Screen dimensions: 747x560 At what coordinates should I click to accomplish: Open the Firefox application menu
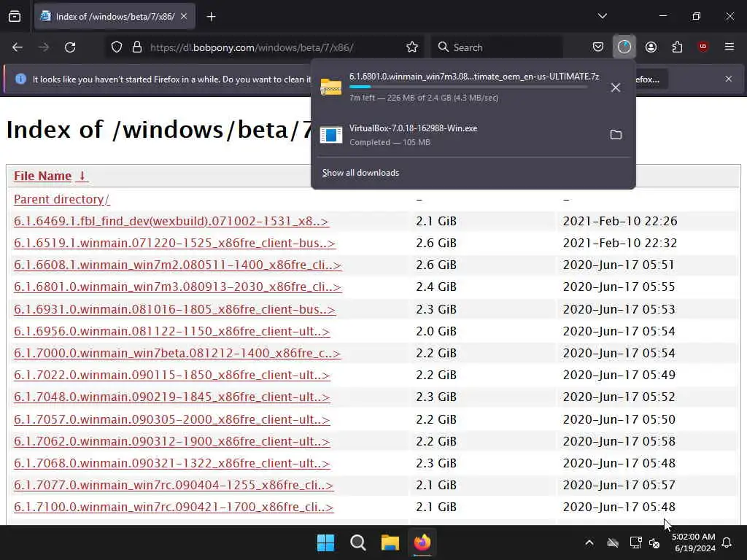pyautogui.click(x=729, y=47)
